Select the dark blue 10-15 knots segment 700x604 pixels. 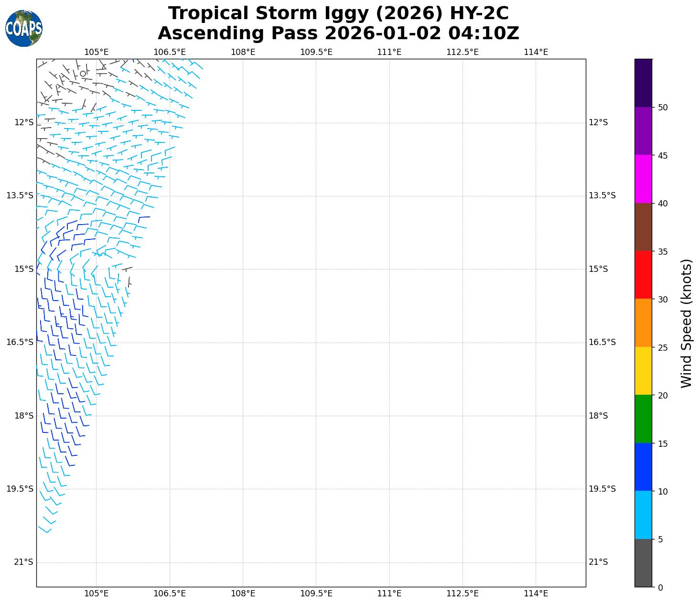pyautogui.click(x=643, y=467)
